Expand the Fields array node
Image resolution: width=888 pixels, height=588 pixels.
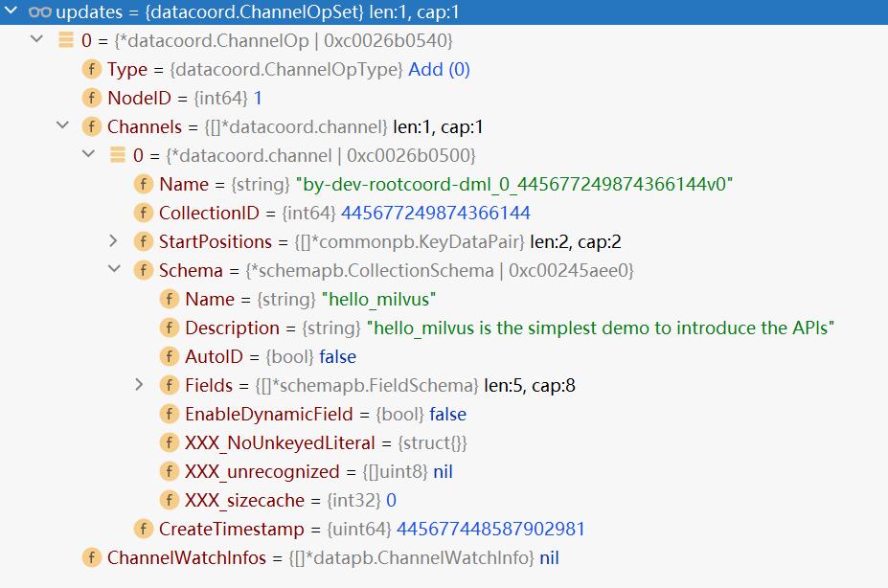(140, 385)
